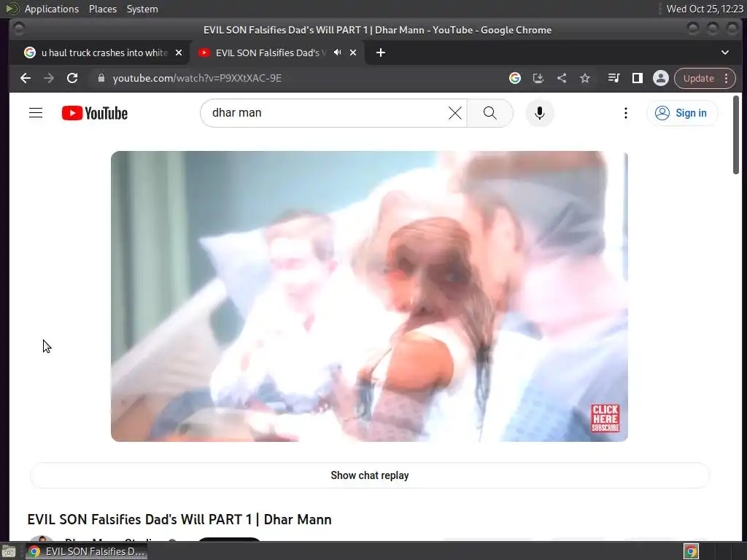
Task: Click the browser forward arrow
Action: pos(49,78)
